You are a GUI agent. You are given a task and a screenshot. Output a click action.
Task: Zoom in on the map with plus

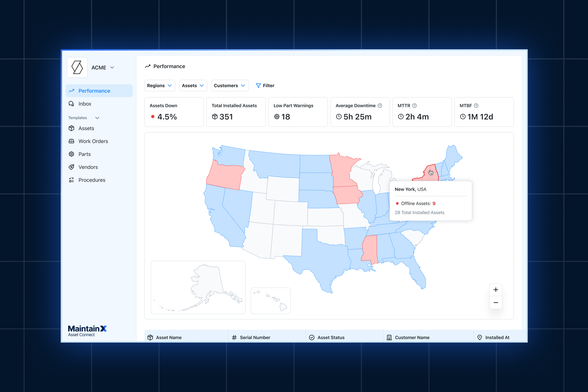coord(496,290)
